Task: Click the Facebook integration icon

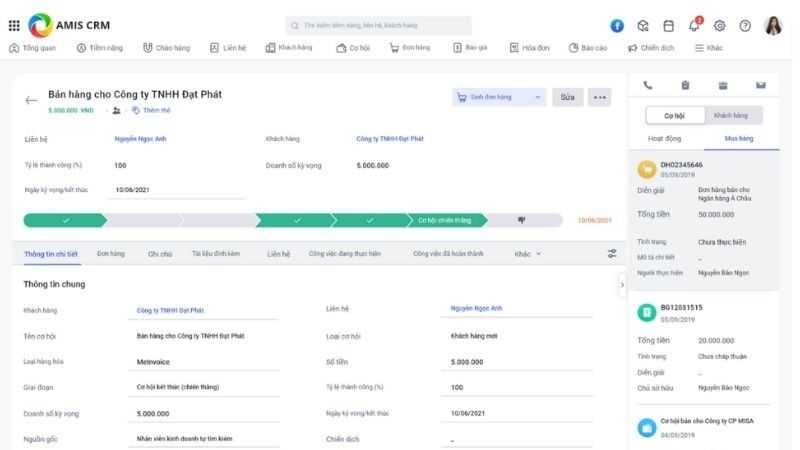Action: (617, 25)
